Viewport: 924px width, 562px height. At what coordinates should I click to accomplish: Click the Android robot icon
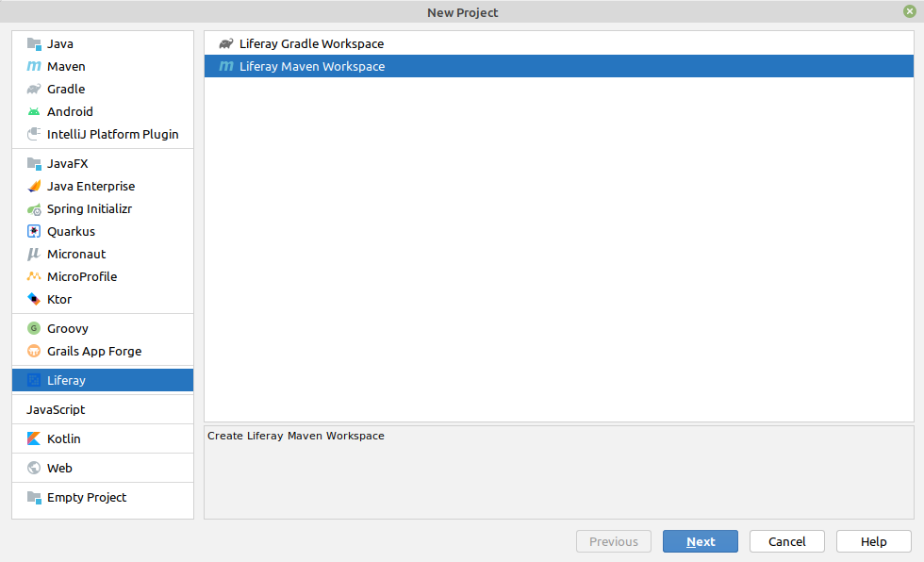click(x=34, y=111)
